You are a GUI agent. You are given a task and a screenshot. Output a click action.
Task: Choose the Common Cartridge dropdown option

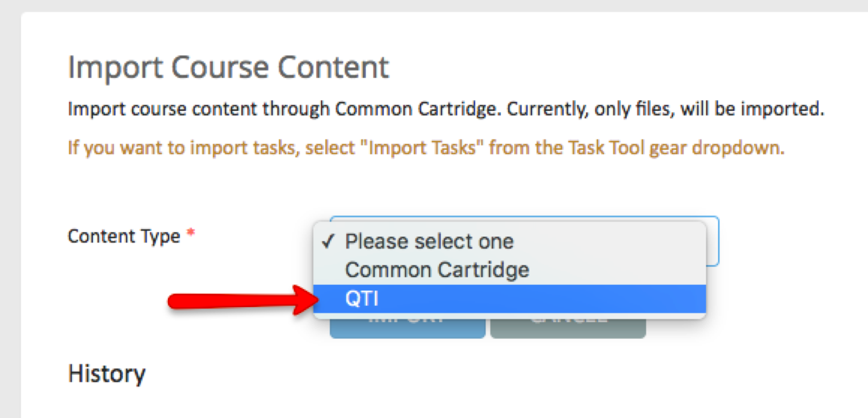click(437, 270)
